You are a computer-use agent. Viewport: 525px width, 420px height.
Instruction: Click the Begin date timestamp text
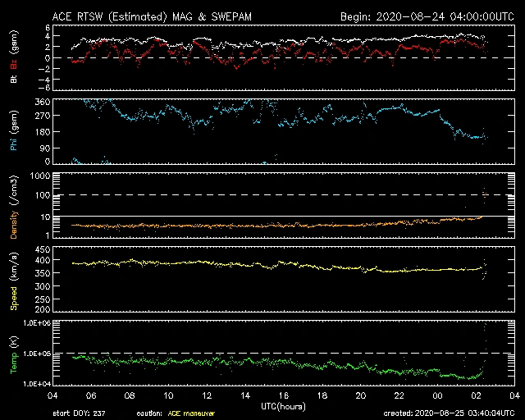coord(425,16)
